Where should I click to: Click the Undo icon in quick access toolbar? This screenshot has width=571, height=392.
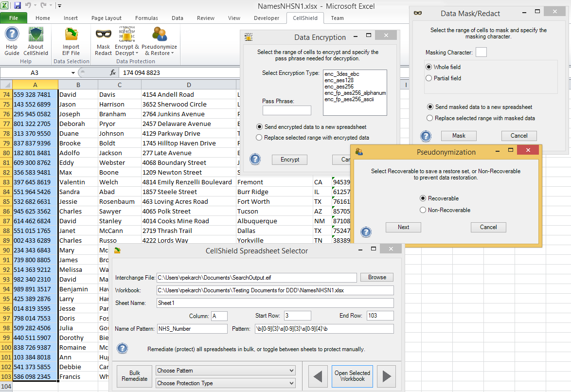point(28,5)
